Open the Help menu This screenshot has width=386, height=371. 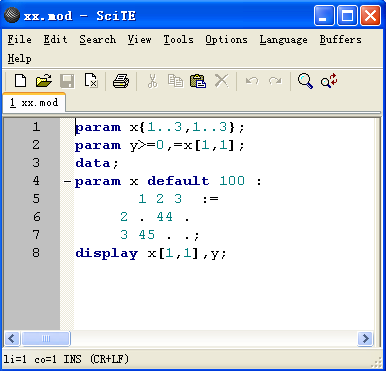20,59
